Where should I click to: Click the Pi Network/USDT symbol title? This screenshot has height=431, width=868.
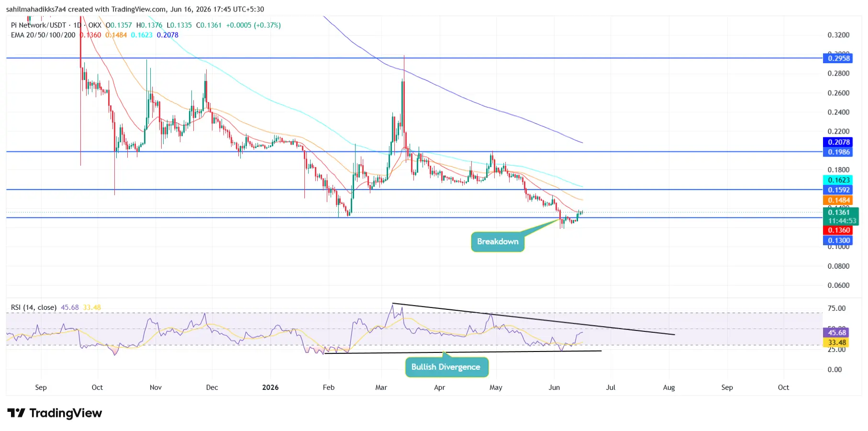pos(38,25)
